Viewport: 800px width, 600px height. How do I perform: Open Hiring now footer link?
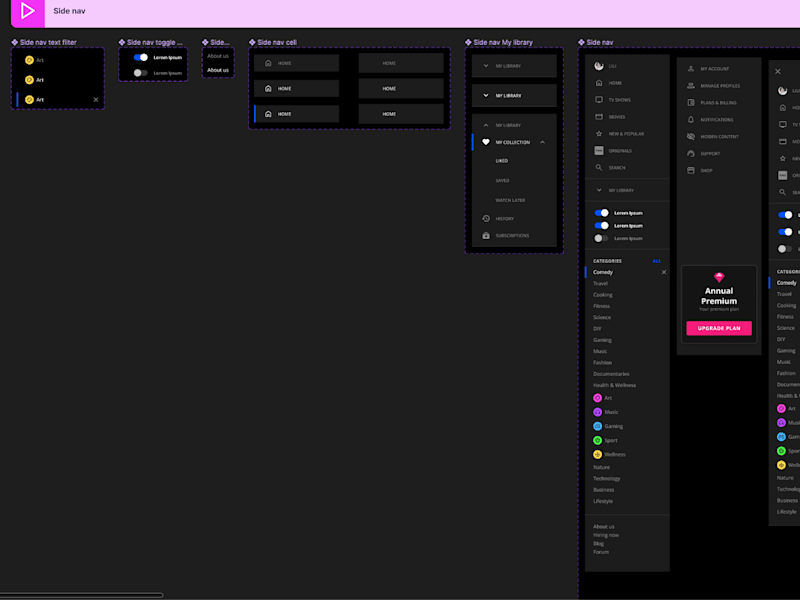pos(606,535)
